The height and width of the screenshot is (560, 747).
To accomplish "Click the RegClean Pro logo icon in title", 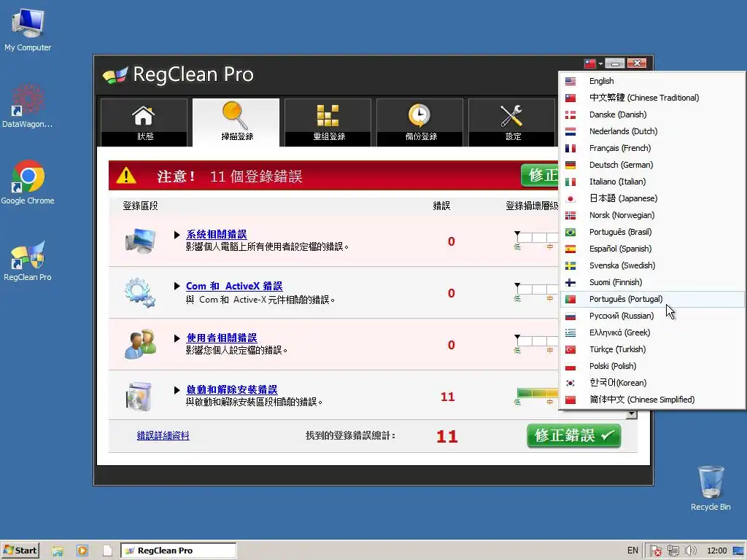I will 115,75.
